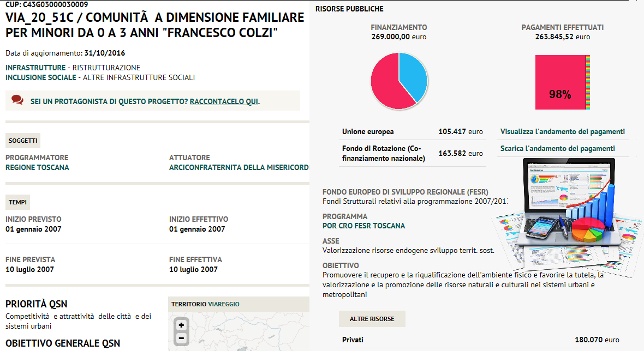Open the RACCONTACELO QUI link

point(224,101)
